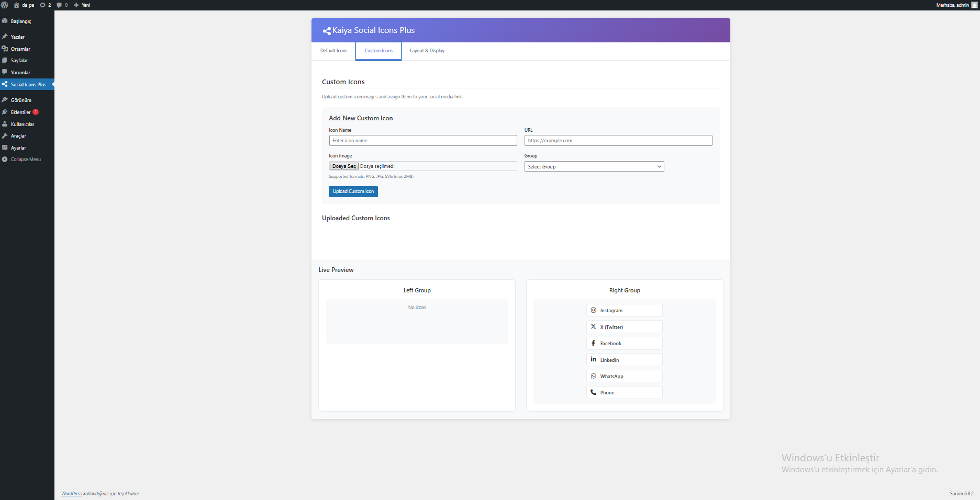980x500 pixels.
Task: Click the 'Right Group' title
Action: tap(625, 290)
